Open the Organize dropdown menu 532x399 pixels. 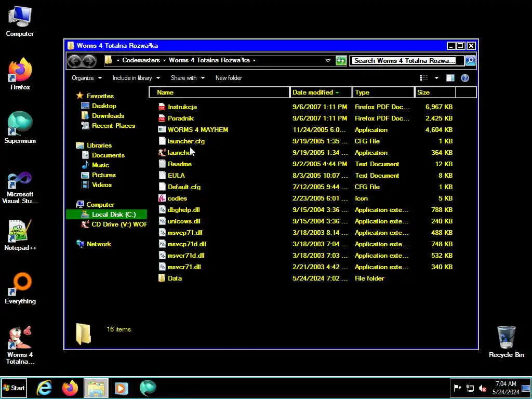(87, 78)
